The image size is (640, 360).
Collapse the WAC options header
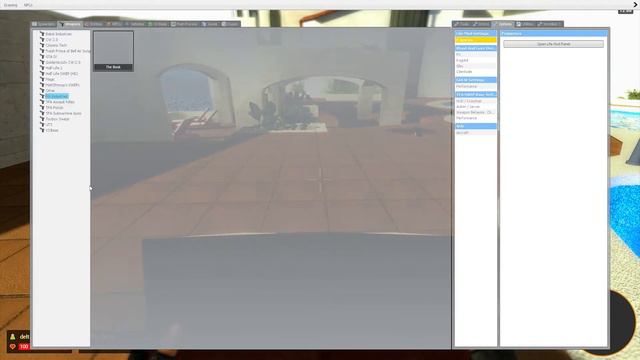[x=476, y=126]
